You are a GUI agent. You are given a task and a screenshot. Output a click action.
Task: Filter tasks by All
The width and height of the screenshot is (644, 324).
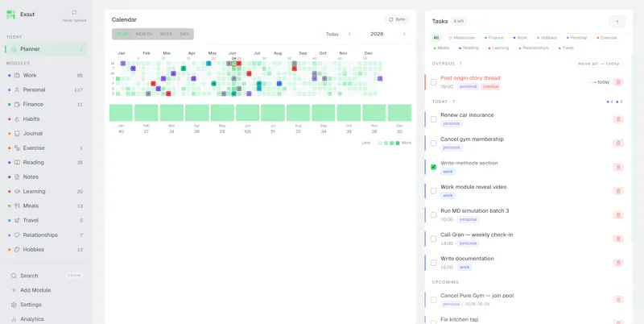tap(436, 38)
